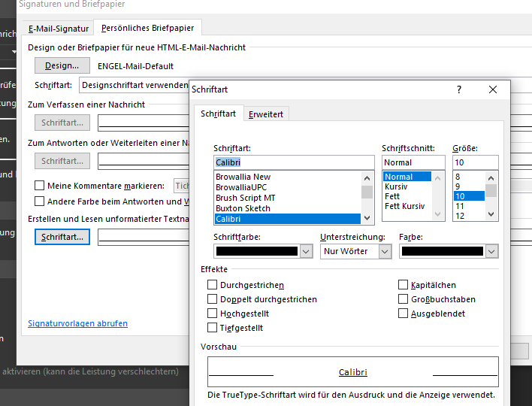Screen dimensions: 532x406
Task: Select size 8 in Größe list
Action: 469,177
